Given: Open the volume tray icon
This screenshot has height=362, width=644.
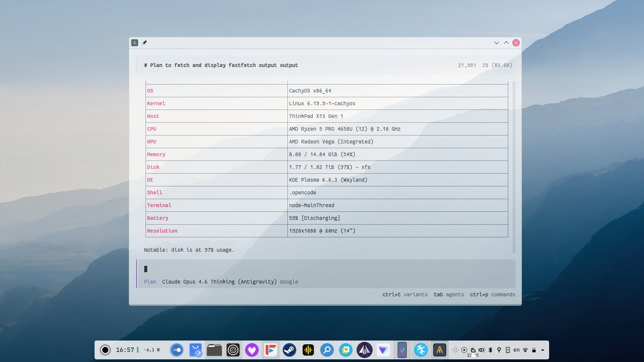Looking at the screenshot, I should [x=482, y=350].
